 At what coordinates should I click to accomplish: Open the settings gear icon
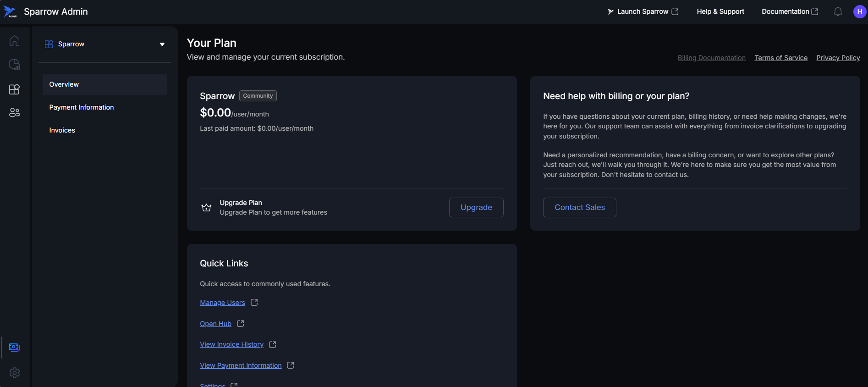tap(14, 373)
